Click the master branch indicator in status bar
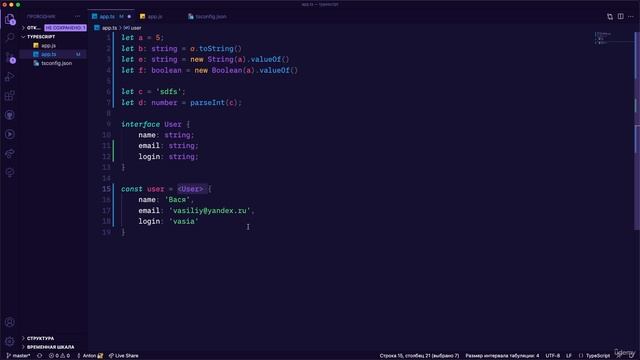Viewport: 640px width, 360px height. [18, 356]
